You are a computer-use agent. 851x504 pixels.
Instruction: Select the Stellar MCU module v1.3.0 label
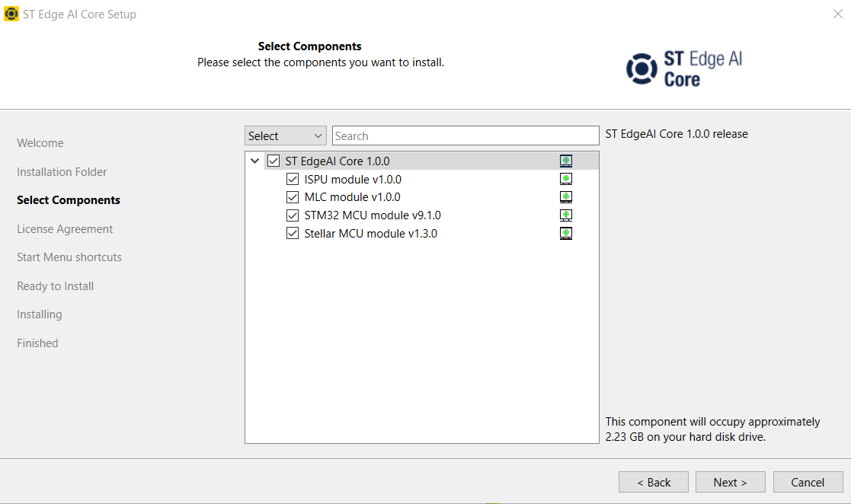click(370, 234)
